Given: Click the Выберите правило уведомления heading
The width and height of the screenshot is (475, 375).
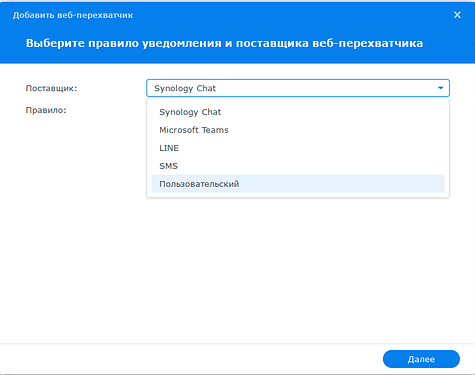Looking at the screenshot, I should pyautogui.click(x=224, y=43).
